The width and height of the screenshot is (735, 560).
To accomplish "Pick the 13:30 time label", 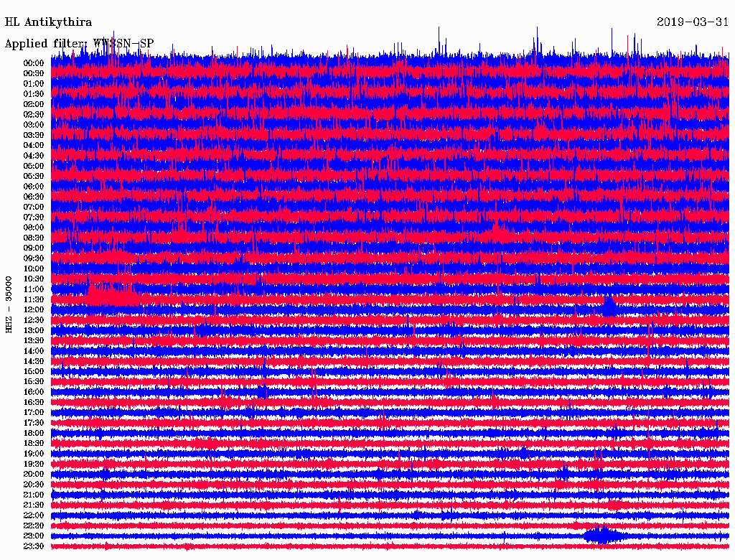I will click(34, 340).
